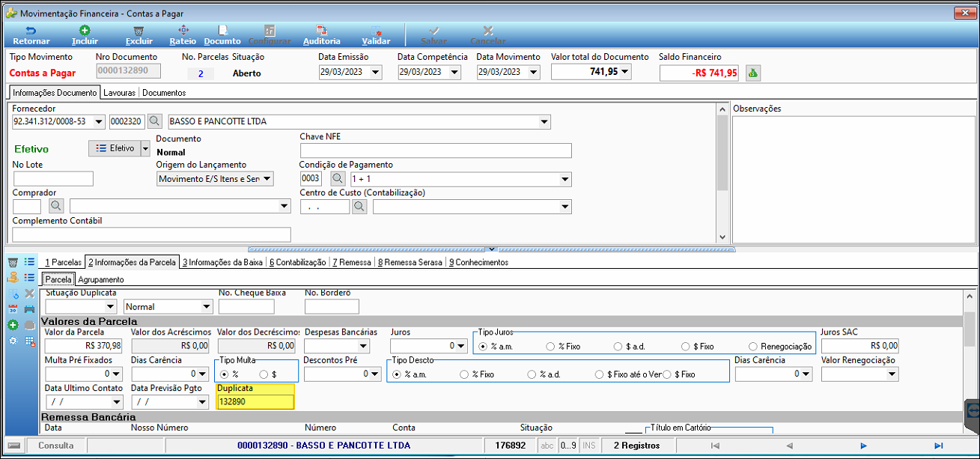Open the '3 Informações da Baixa' tab

pyautogui.click(x=223, y=262)
